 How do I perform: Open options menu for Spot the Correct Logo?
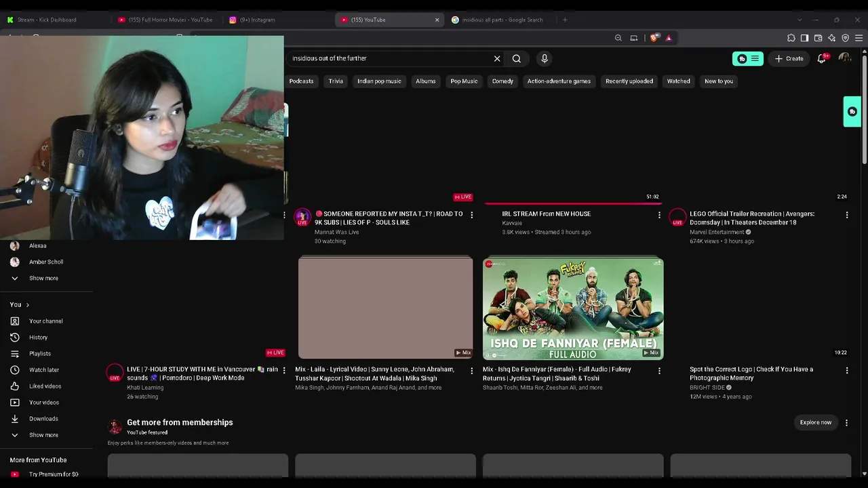click(x=847, y=371)
